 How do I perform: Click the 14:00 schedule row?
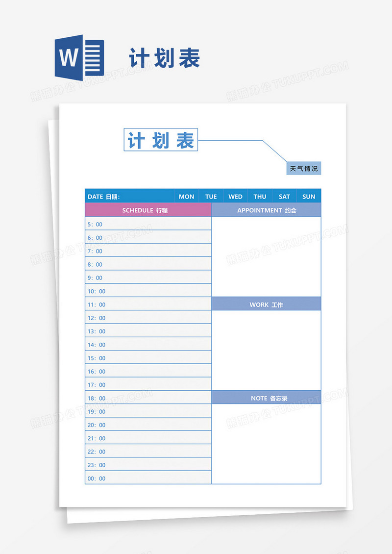coord(148,344)
